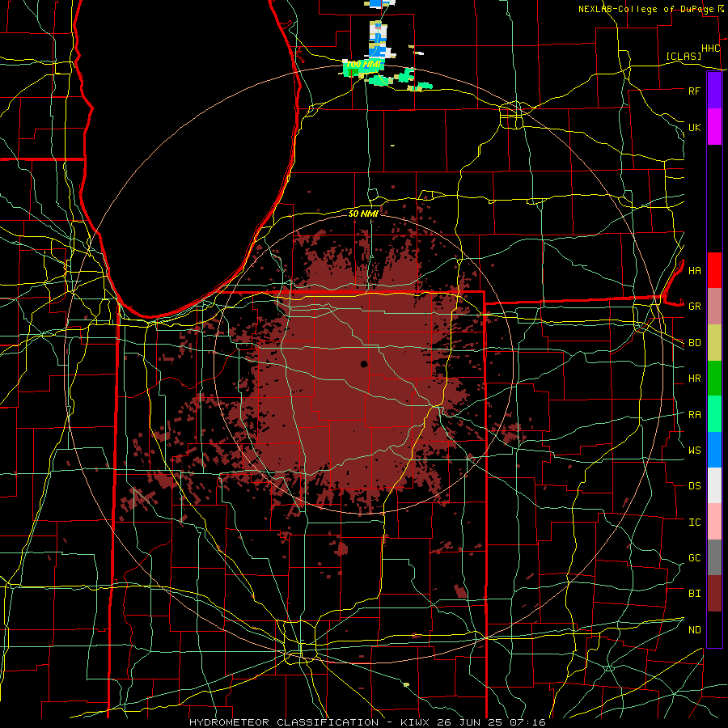Click the '50 NMI' range ring label
Viewport: 728px width, 728px height.
coord(363,214)
